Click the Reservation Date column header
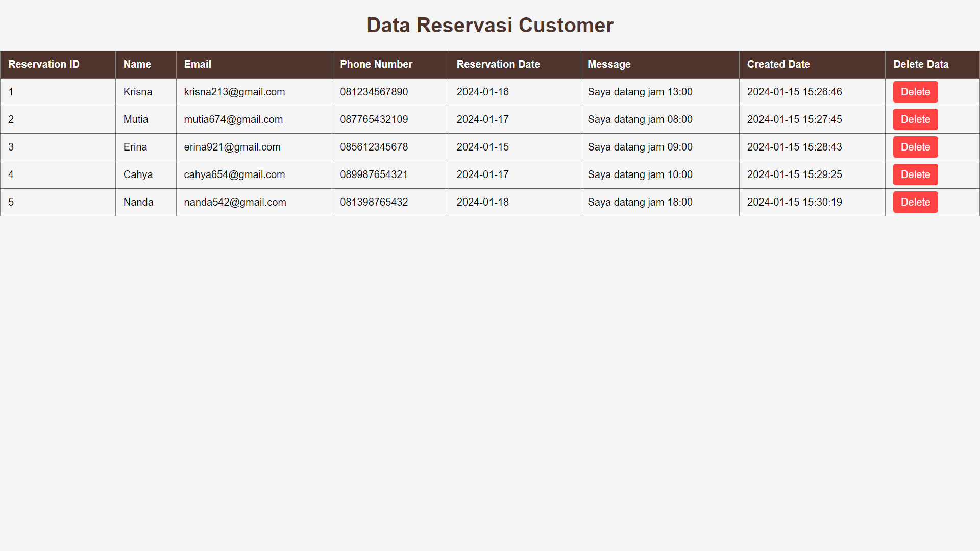The height and width of the screenshot is (551, 980). (x=514, y=64)
